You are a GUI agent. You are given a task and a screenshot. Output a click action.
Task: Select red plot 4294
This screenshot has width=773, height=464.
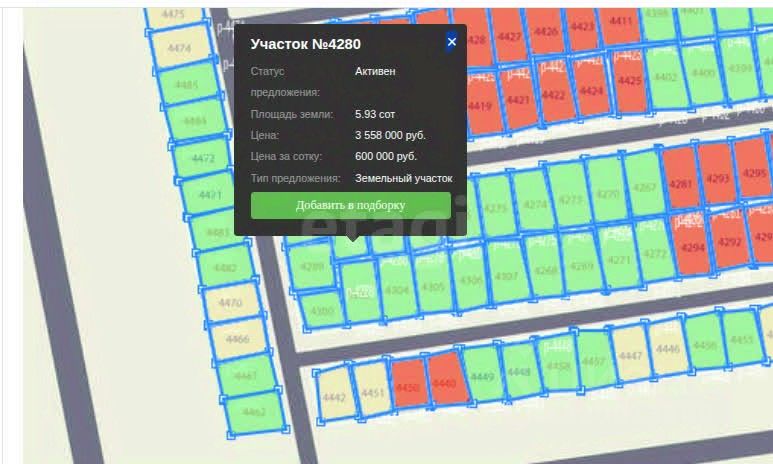coord(693,247)
